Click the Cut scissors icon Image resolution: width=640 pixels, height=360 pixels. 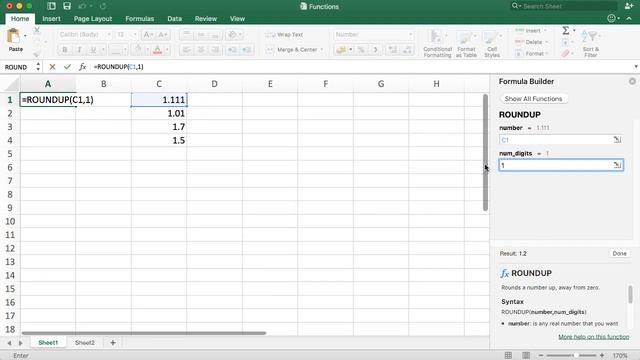[37, 30]
